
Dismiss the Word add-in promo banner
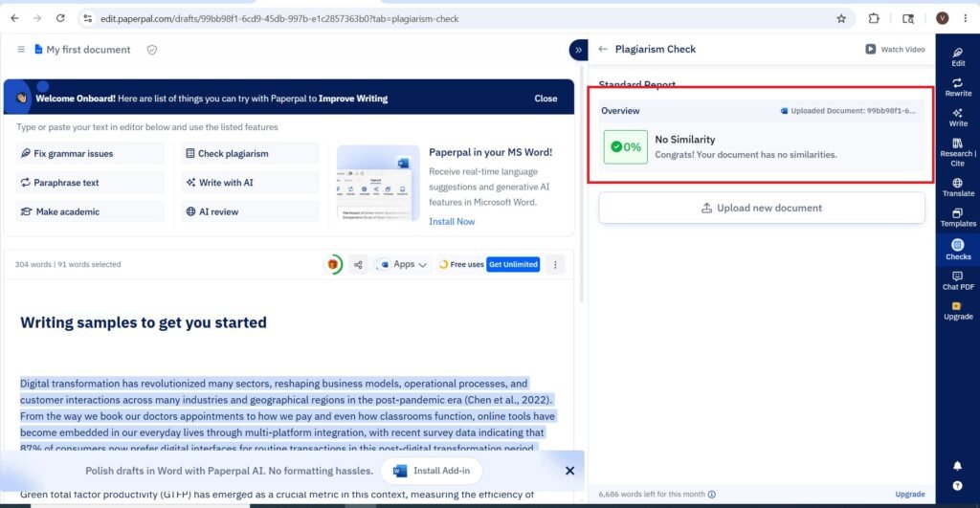click(x=569, y=471)
